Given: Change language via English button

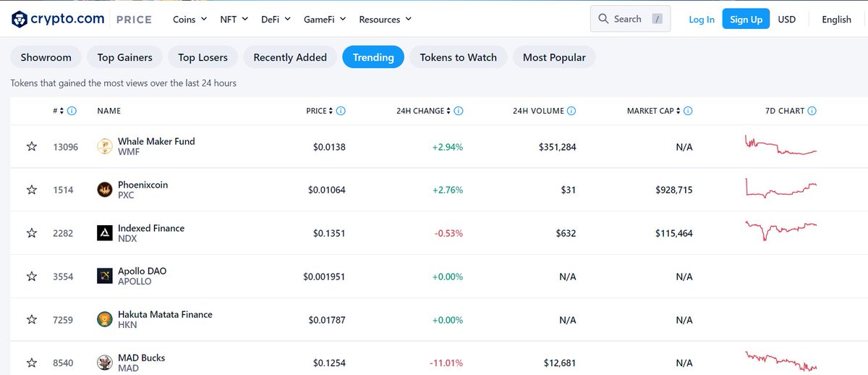Looking at the screenshot, I should 836,20.
